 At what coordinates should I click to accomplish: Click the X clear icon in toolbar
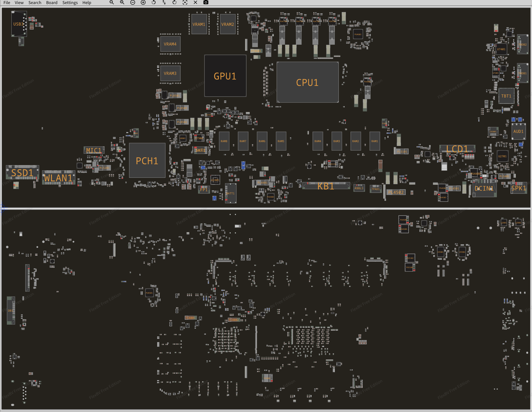[195, 2]
